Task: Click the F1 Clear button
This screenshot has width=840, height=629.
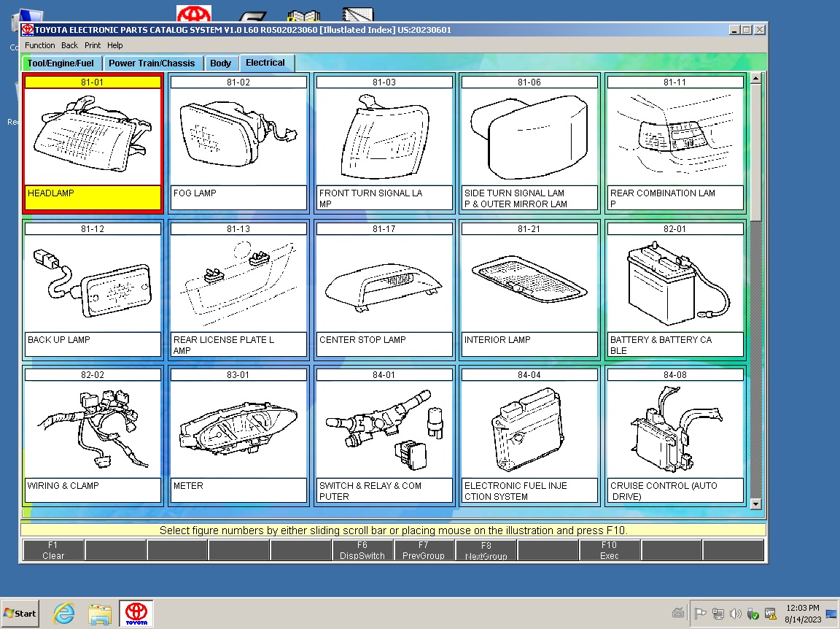Action: pos(53,550)
